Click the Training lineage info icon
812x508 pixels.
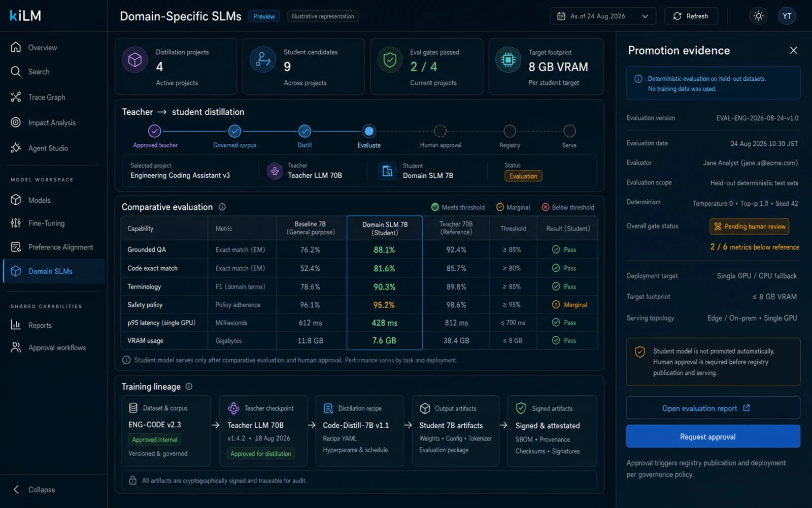click(x=189, y=387)
